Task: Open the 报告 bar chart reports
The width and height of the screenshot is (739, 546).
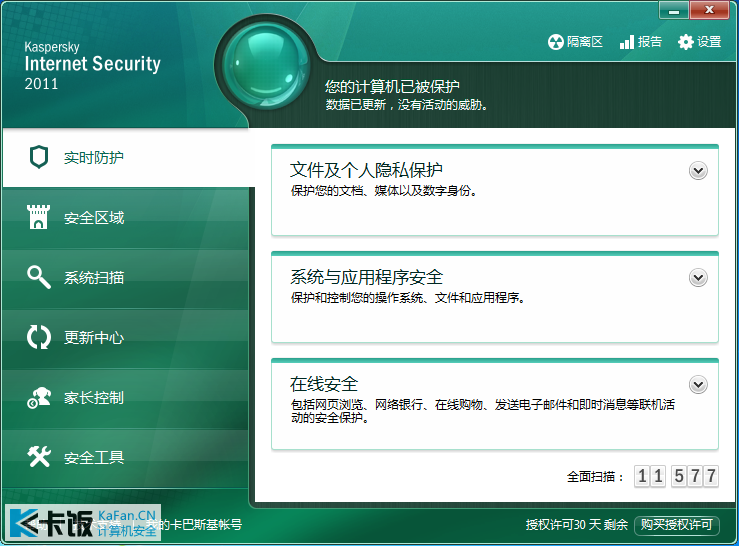Action: (x=640, y=42)
